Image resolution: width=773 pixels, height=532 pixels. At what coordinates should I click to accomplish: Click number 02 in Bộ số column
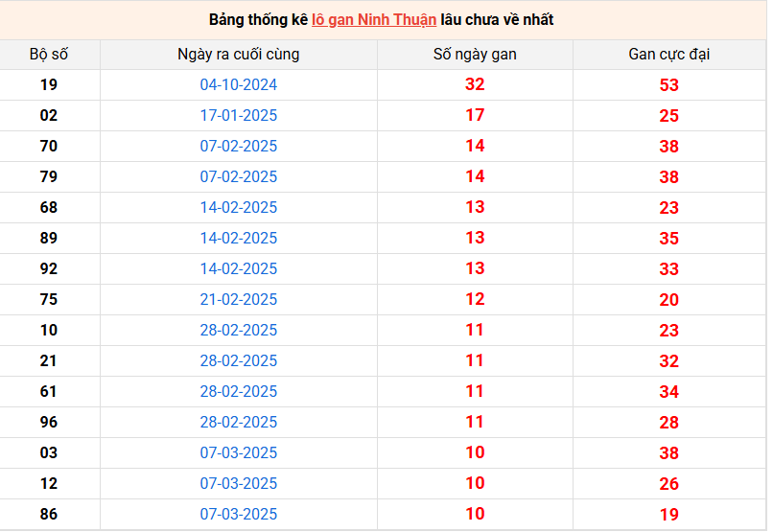(49, 115)
